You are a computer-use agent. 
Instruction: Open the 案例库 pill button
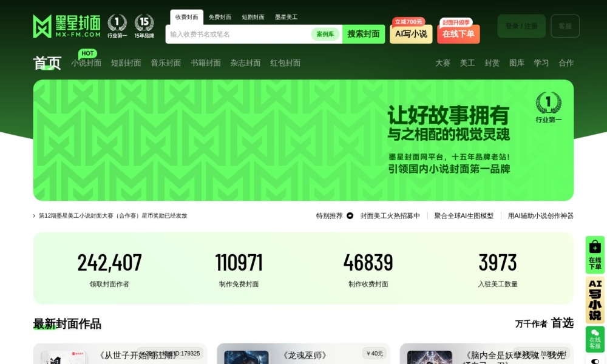point(325,34)
